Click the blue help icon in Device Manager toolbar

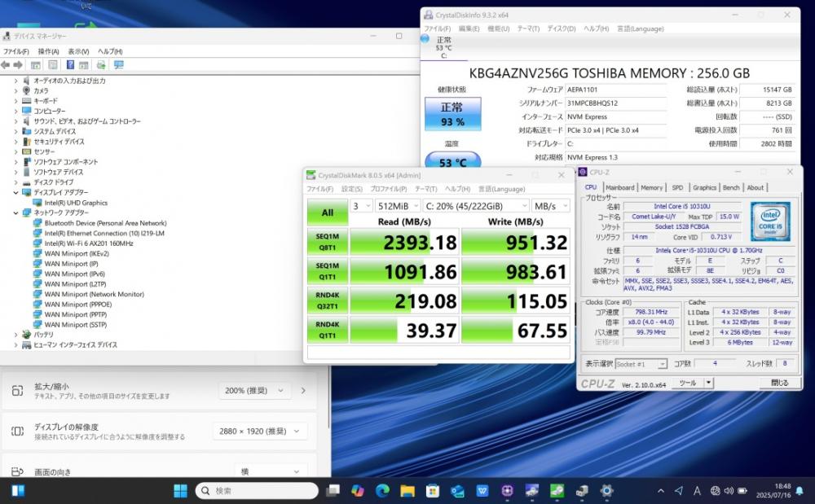click(70, 65)
